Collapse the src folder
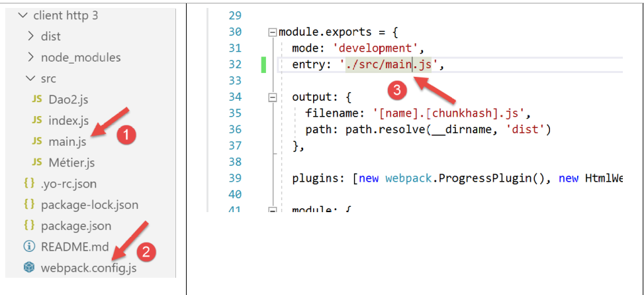Screen dimensions: 644x295 30,79
